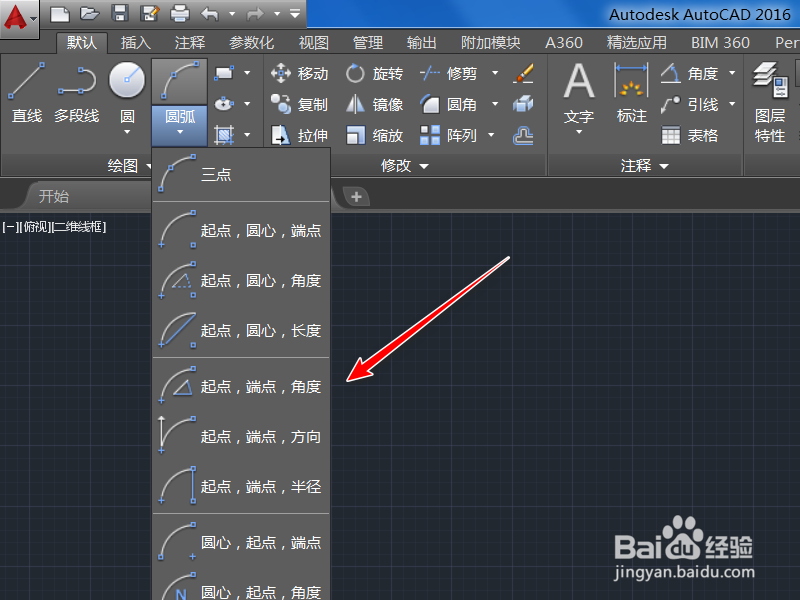Customize the quick access toolbar dropdown

pos(295,14)
